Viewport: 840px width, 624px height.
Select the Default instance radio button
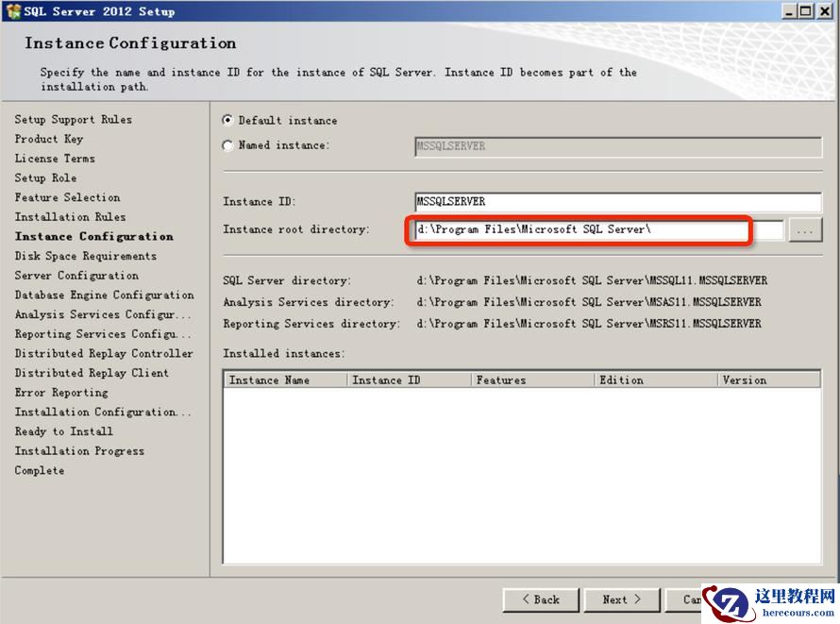click(x=227, y=121)
